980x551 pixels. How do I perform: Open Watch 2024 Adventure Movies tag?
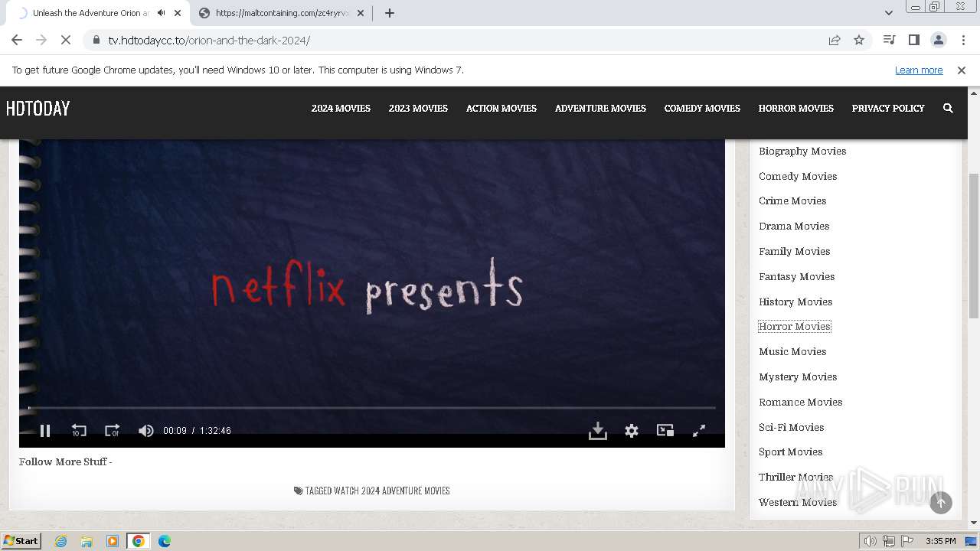tap(391, 491)
